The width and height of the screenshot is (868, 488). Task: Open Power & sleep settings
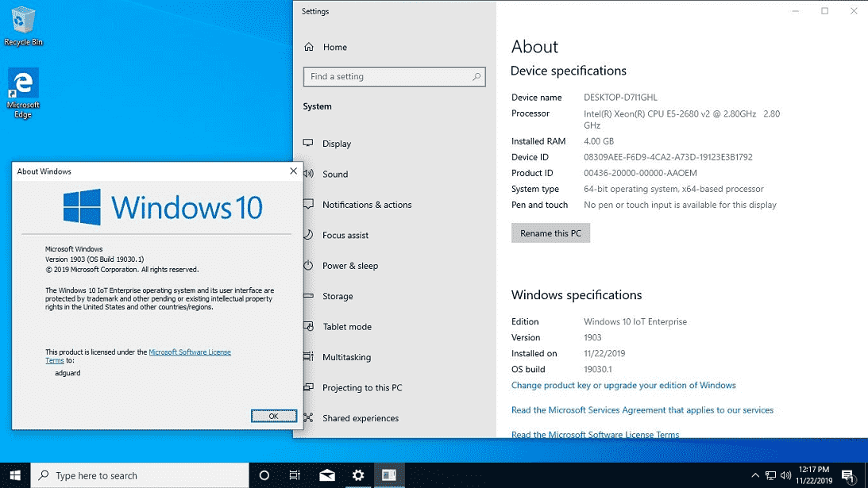(352, 265)
